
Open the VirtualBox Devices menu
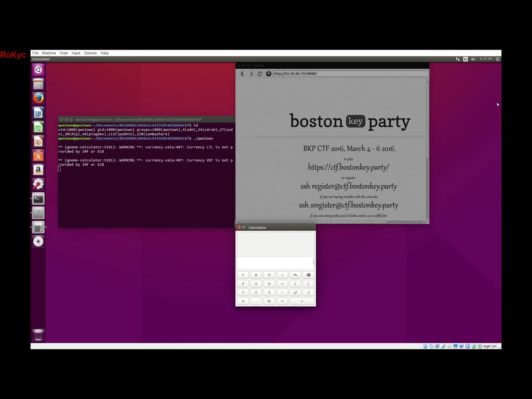tap(90, 53)
